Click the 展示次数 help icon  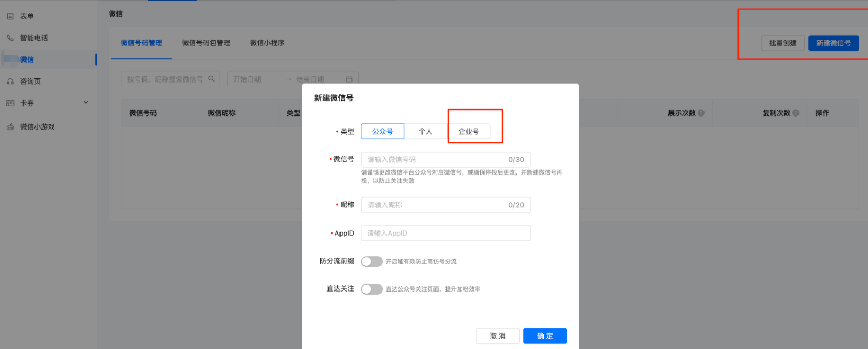point(701,113)
